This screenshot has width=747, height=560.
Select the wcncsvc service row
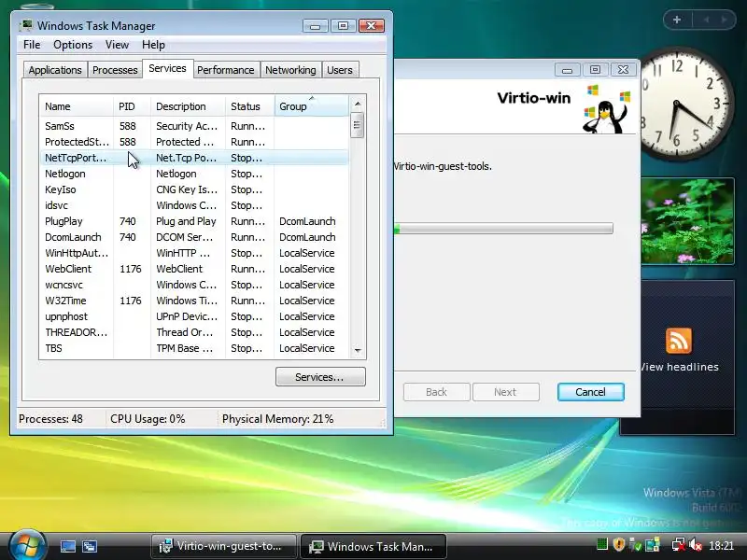[194, 285]
